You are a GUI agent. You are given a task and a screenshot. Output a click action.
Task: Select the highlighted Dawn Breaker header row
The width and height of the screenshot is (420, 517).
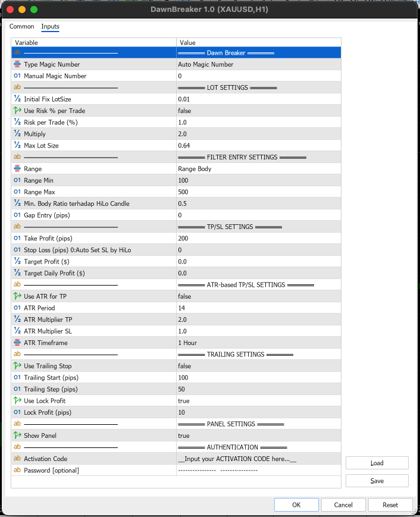coord(176,52)
